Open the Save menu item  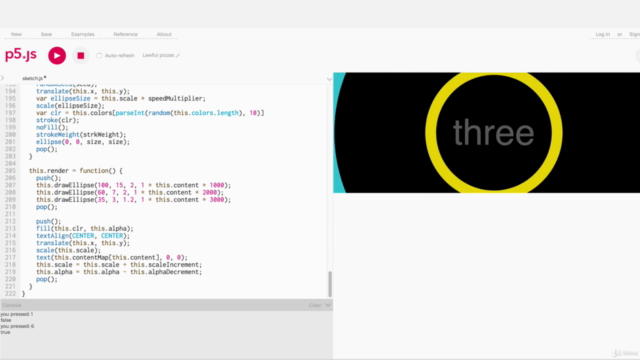click(x=46, y=34)
